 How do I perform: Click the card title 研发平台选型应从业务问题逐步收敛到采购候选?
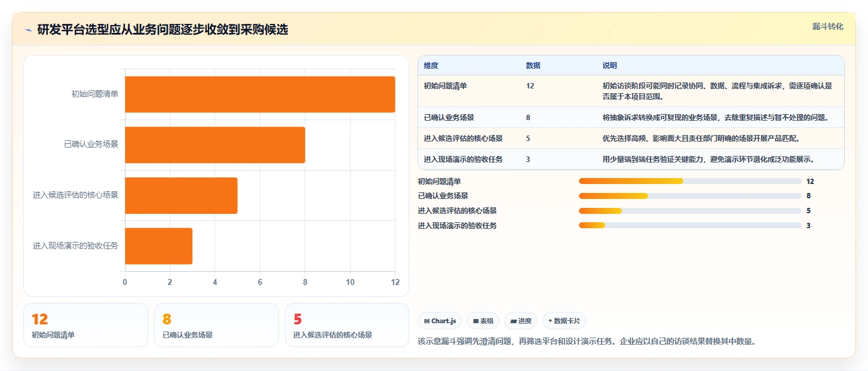pyautogui.click(x=162, y=30)
